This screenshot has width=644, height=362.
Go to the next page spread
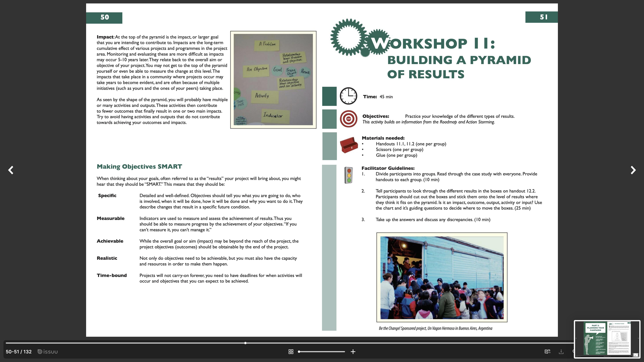coord(633,170)
